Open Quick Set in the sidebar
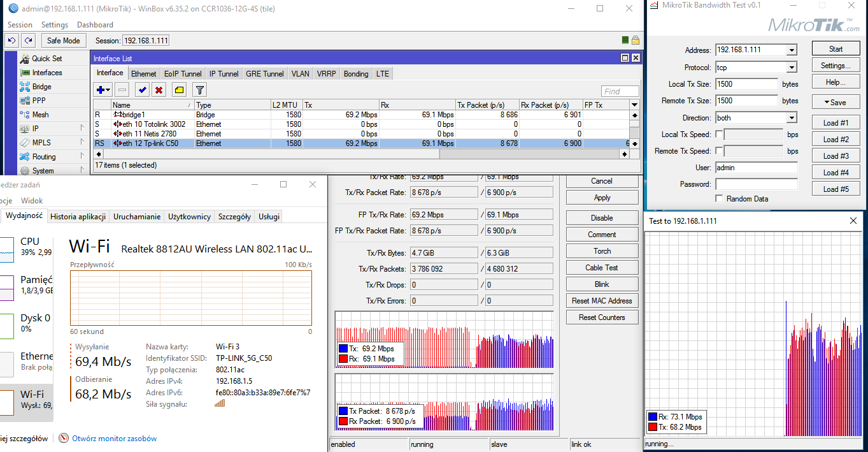 coord(46,59)
